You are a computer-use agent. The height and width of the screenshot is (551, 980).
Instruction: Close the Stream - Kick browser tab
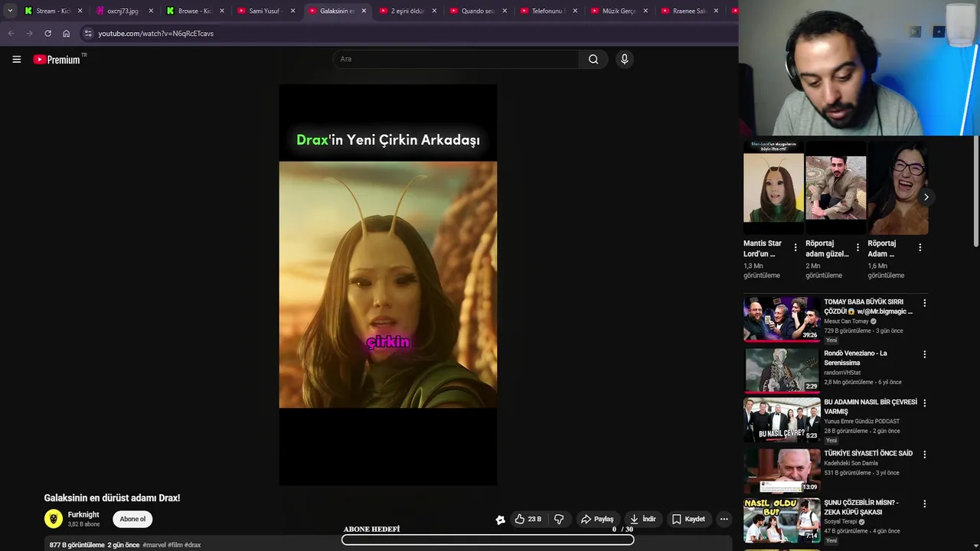[x=80, y=11]
